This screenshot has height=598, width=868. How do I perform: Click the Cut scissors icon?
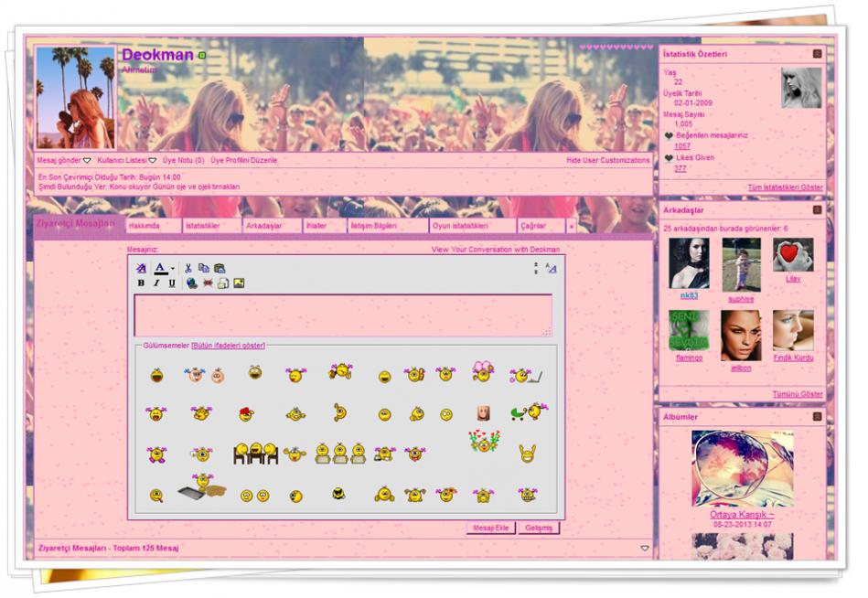(x=188, y=269)
